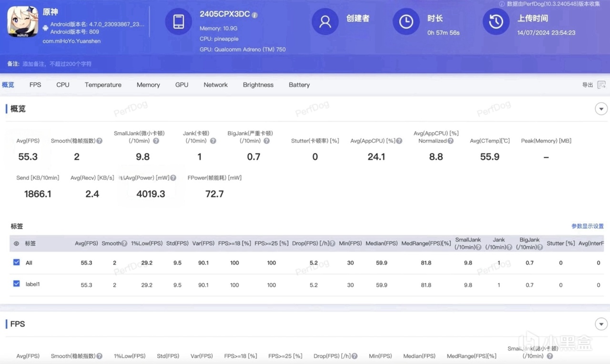This screenshot has width=610, height=364.
Task: Click info icon beside device name 2405CPX3DC
Action: point(255,15)
